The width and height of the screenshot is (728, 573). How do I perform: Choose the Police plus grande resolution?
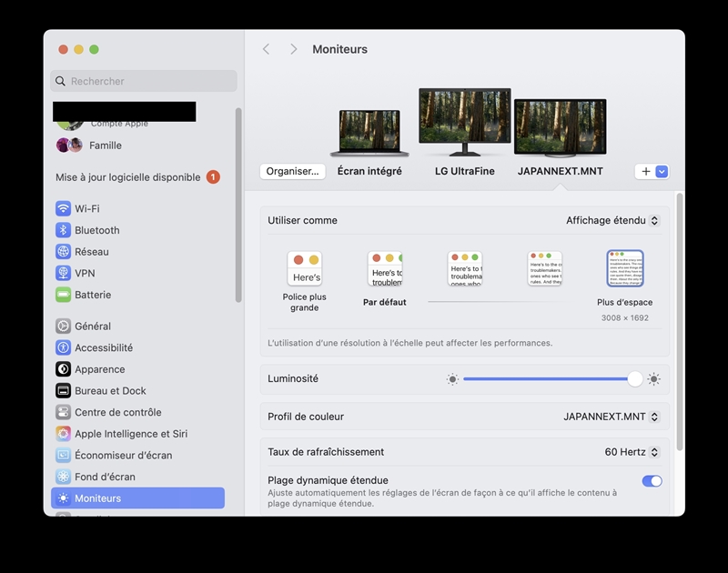[x=305, y=282]
